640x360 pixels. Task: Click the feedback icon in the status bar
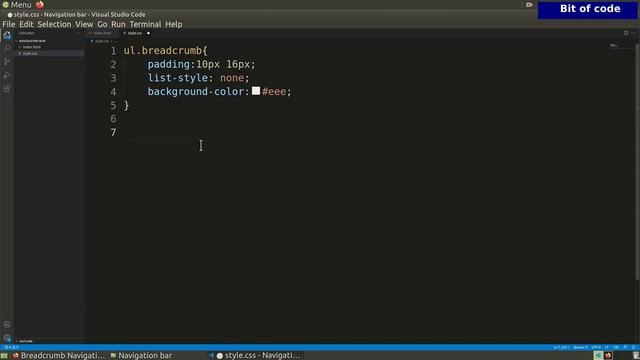point(626,347)
